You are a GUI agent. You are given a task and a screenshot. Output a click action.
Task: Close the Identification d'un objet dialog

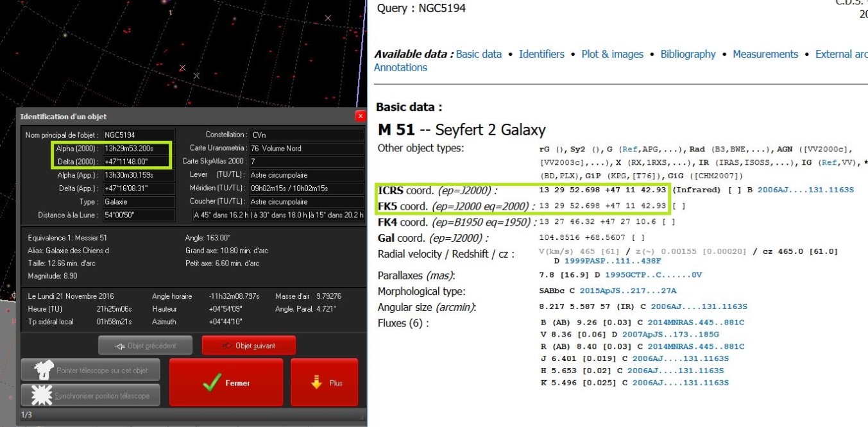pyautogui.click(x=360, y=117)
